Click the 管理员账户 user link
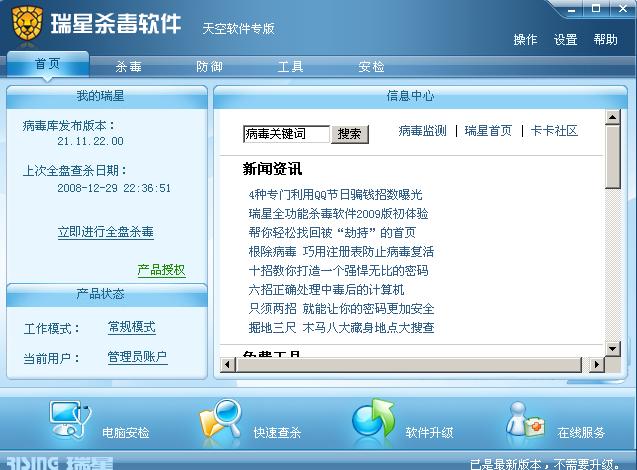The height and width of the screenshot is (470, 637). [x=137, y=357]
